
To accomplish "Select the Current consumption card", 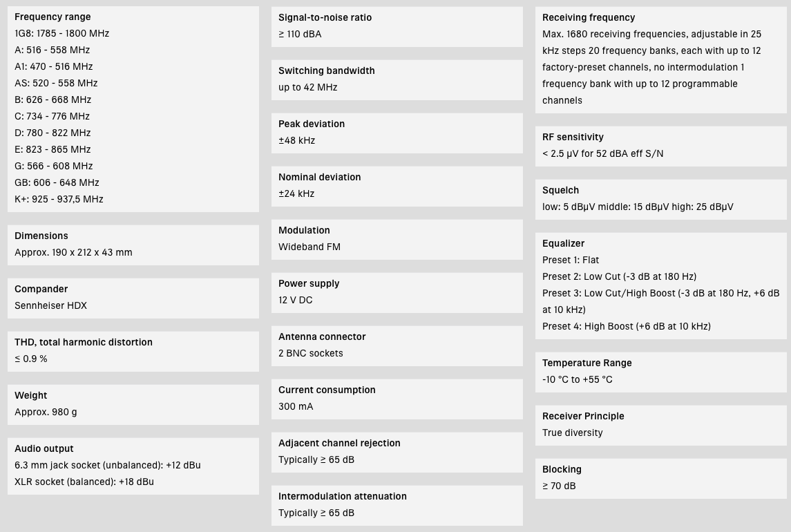I will 397,399.
